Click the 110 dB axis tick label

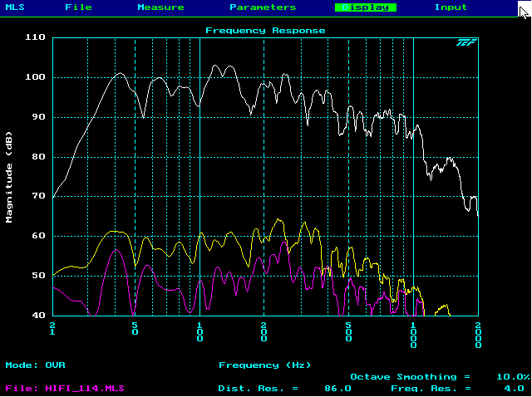pyautogui.click(x=35, y=37)
